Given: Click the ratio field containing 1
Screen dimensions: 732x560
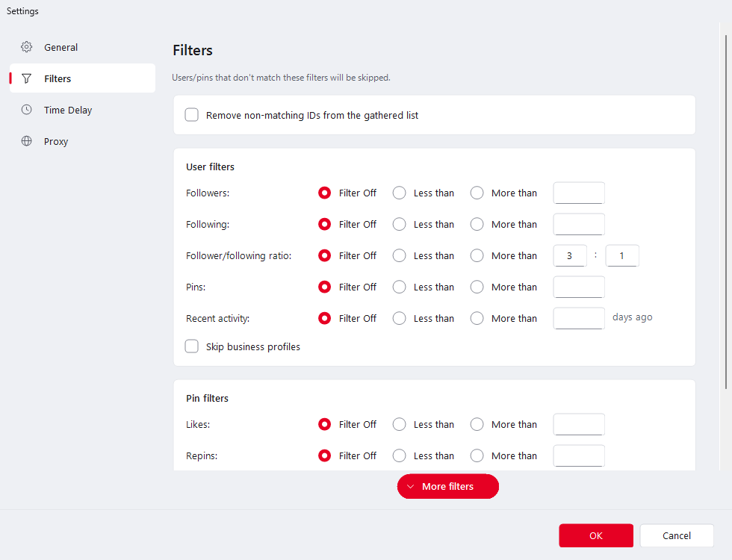Looking at the screenshot, I should (x=622, y=255).
